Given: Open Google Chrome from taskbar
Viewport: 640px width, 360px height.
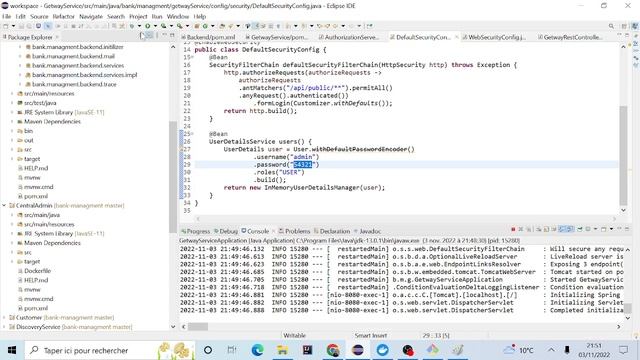Looking at the screenshot, I should click(333, 350).
